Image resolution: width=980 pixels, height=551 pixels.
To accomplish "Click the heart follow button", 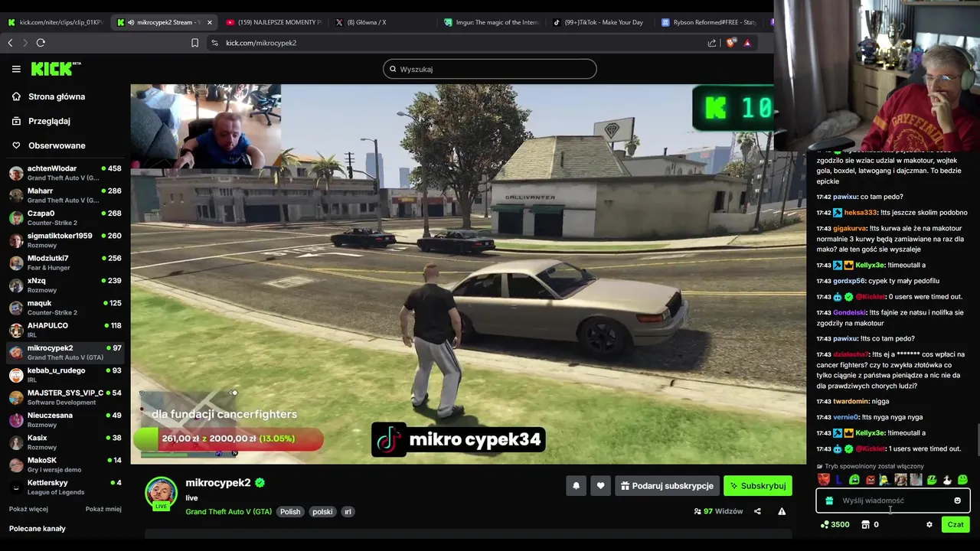I will pos(600,486).
